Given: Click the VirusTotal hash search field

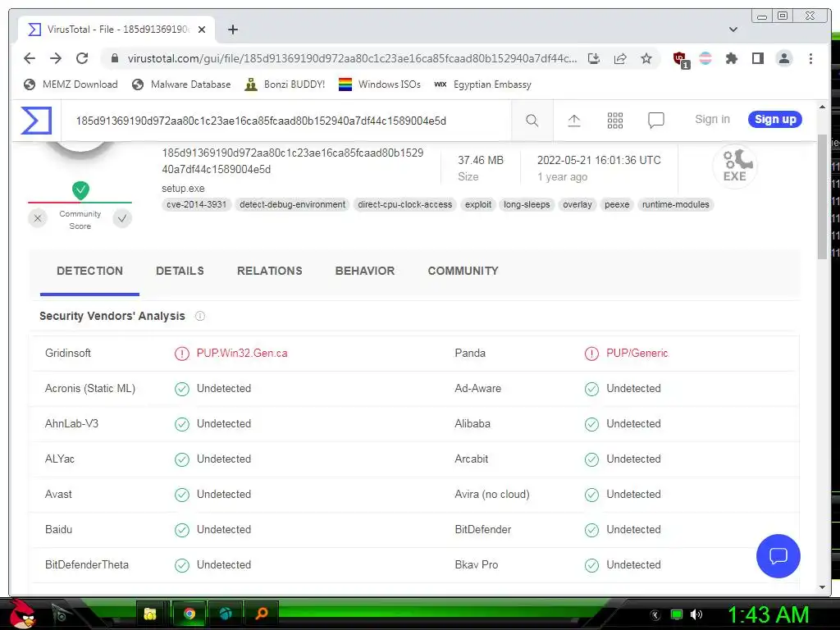Looking at the screenshot, I should 286,121.
